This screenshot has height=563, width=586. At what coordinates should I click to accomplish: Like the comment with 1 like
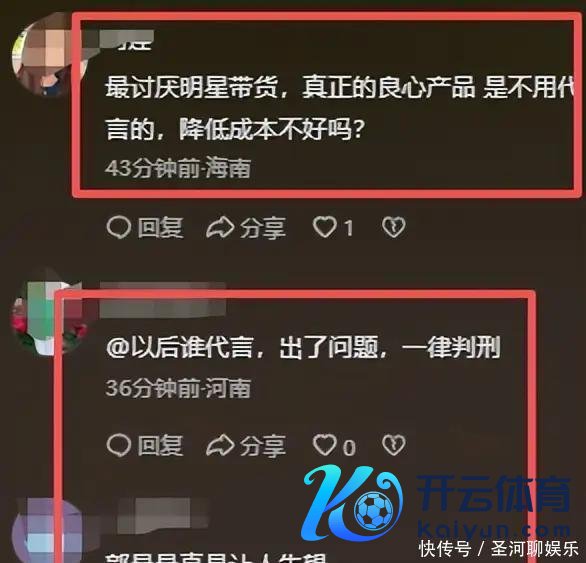[333, 227]
